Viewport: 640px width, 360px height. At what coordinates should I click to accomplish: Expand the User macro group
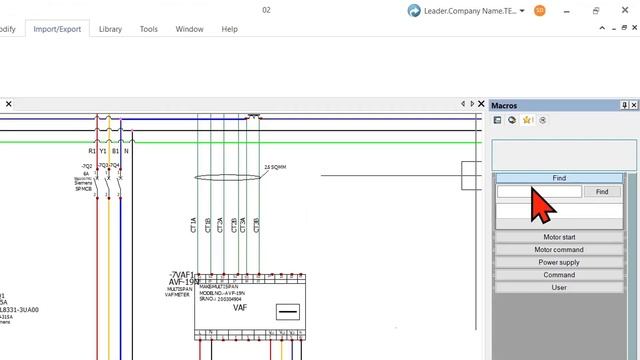tap(559, 287)
